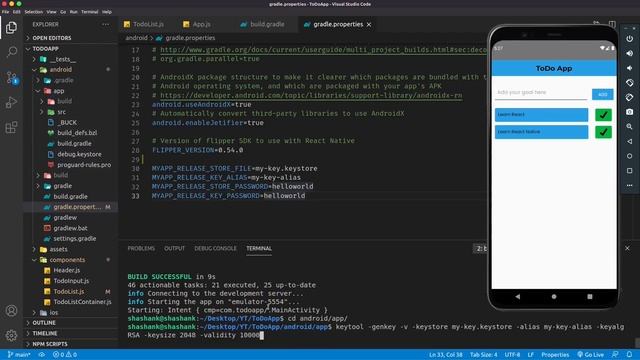Click the emulator sidebar Home circle
Screen dimensions: 640x360
629,156
